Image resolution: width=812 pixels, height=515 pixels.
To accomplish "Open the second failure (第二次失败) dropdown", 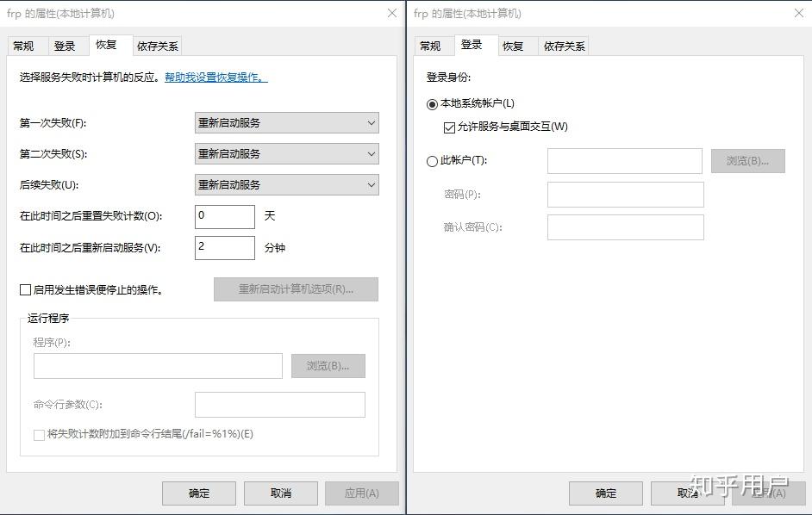I will [x=286, y=153].
